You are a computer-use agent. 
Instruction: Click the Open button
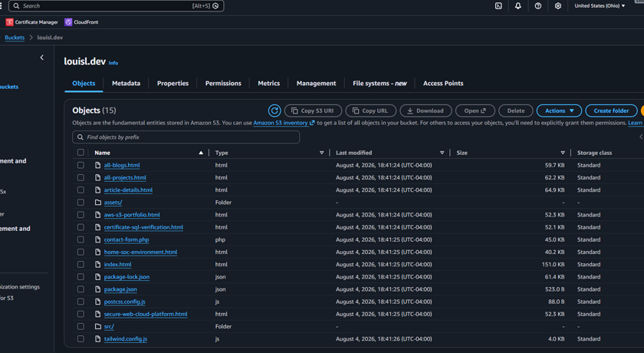[475, 111]
